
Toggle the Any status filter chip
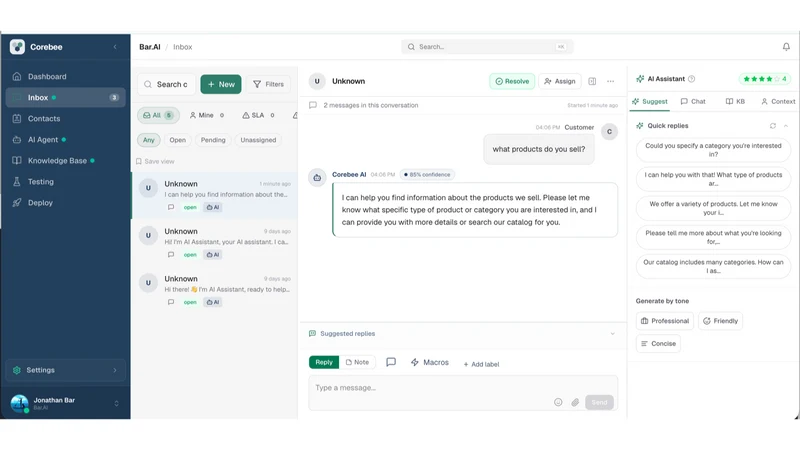pyautogui.click(x=148, y=140)
